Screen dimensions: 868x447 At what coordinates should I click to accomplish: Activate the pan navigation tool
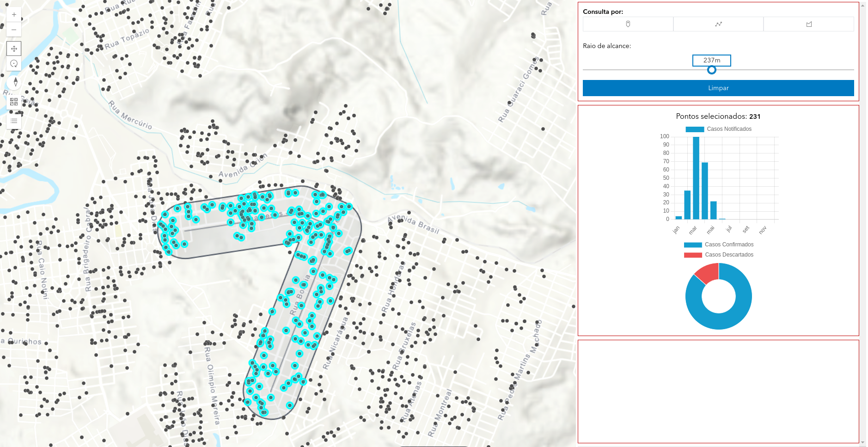tap(14, 49)
